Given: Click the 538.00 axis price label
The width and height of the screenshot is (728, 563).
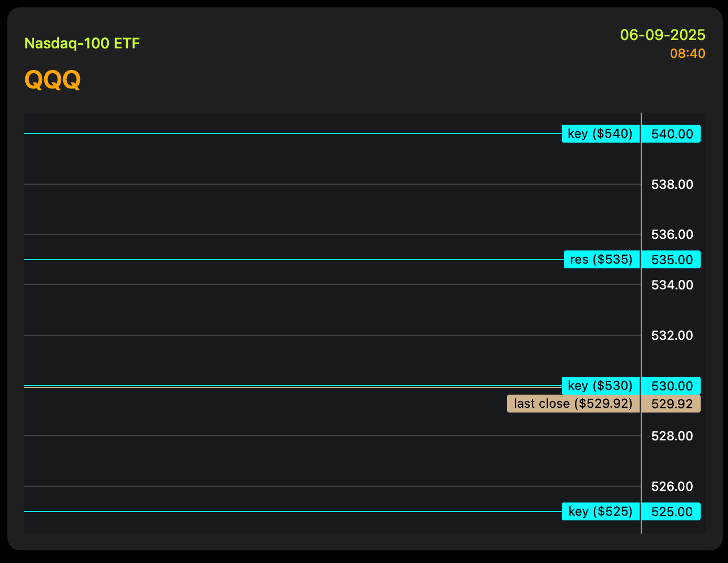Looking at the screenshot, I should click(672, 184).
